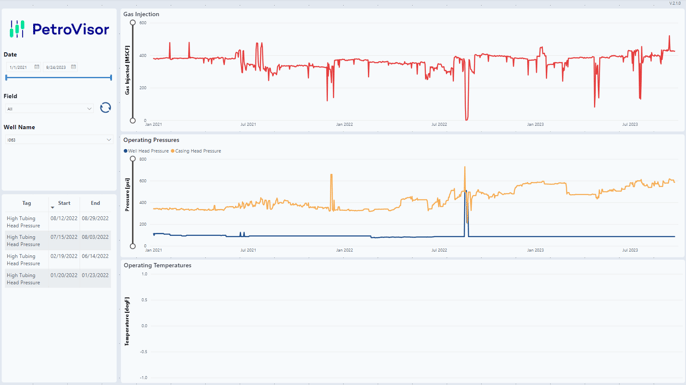Toggle the Well Head Pressure legend item
Viewport: 686px width, 385px height.
click(146, 151)
